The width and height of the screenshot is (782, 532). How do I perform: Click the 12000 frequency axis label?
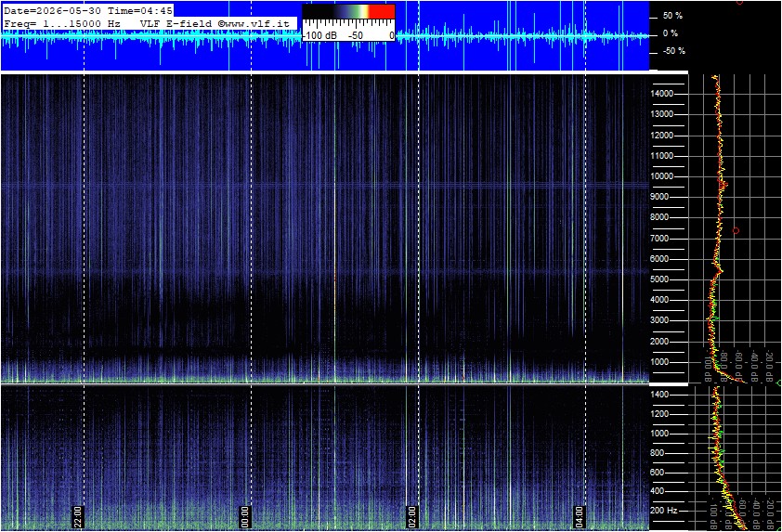pos(662,136)
